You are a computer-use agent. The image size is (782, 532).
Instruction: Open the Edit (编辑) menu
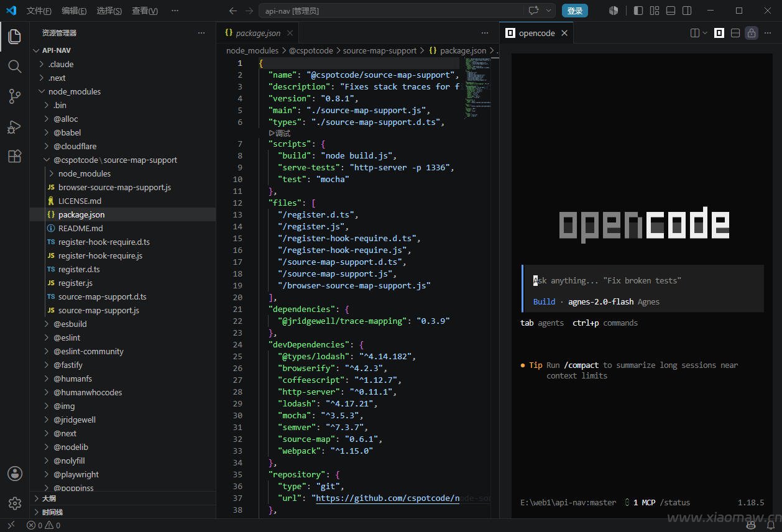click(x=74, y=11)
